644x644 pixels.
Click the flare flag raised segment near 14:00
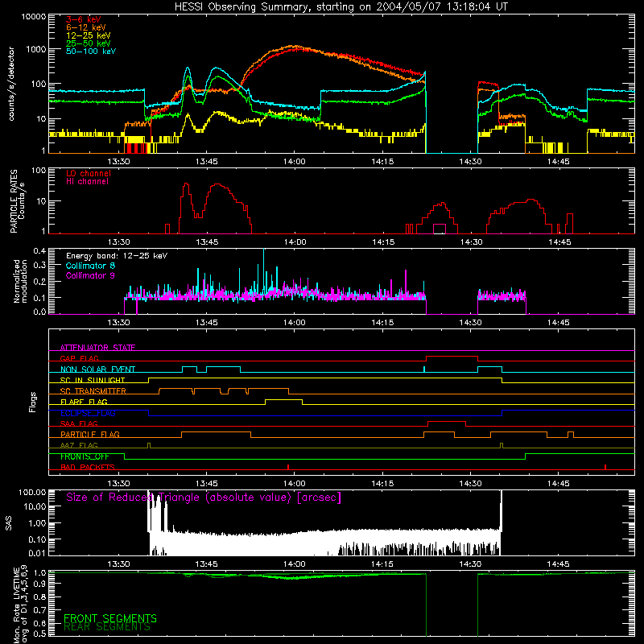pos(284,399)
